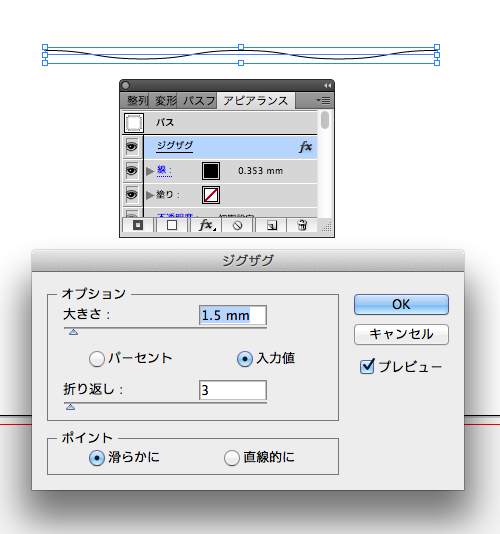Screen dimensions: 500x534
Task: Click the Duplicate Selected Item icon
Action: click(x=272, y=225)
